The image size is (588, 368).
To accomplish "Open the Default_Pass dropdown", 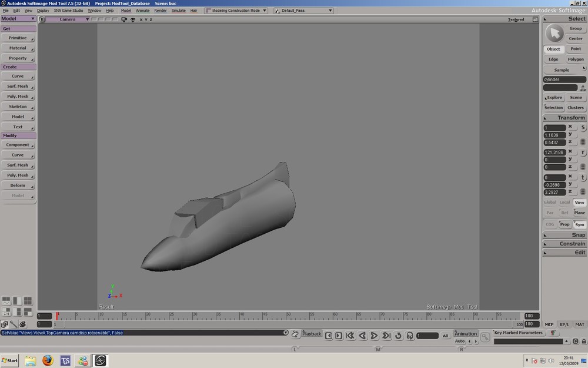I will coord(303,11).
